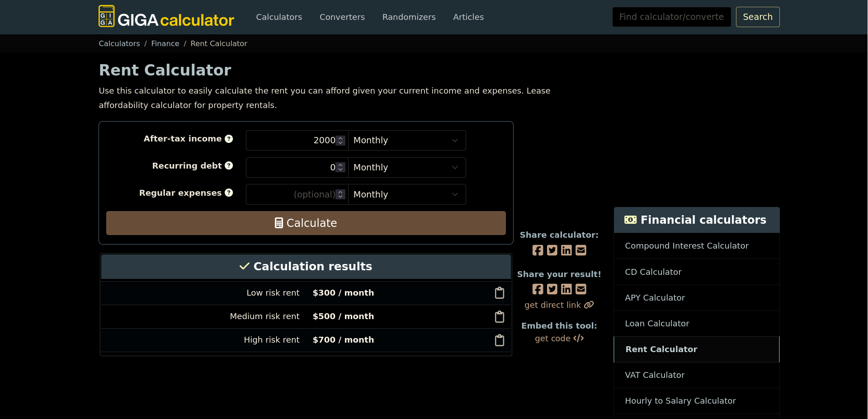Open the Converters nav menu
The width and height of the screenshot is (868, 419).
[342, 17]
